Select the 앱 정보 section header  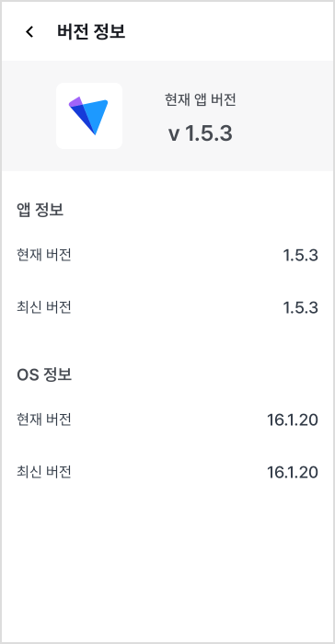point(40,210)
